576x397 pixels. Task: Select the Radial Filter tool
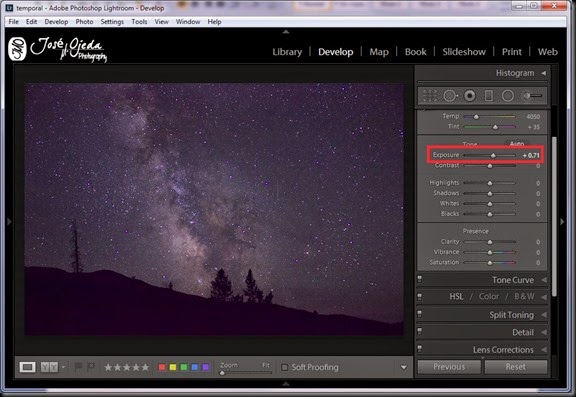coord(508,96)
